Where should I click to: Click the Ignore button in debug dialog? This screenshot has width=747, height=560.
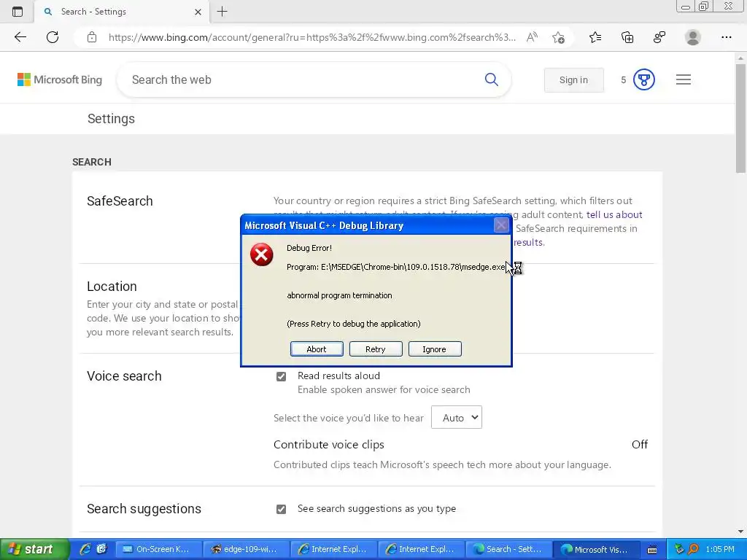click(435, 349)
